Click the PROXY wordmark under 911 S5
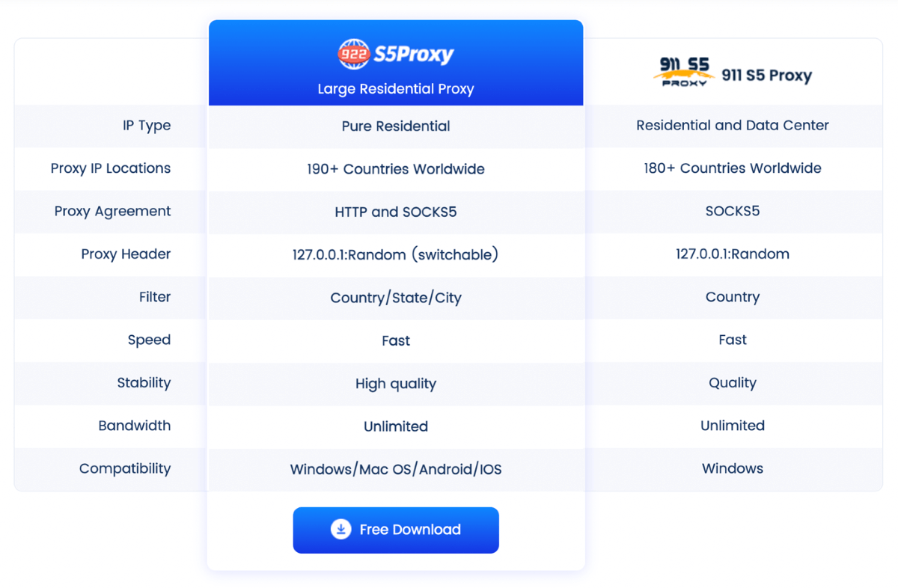The image size is (898, 588). tap(685, 82)
